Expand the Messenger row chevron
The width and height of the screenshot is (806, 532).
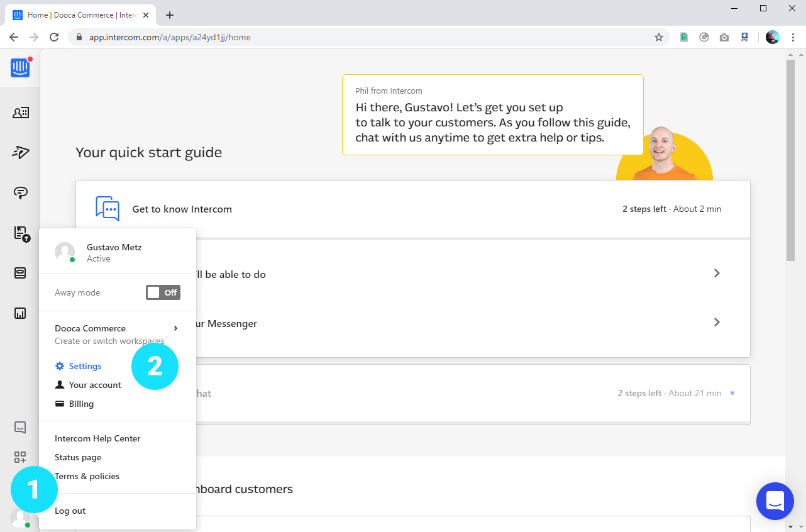point(717,323)
